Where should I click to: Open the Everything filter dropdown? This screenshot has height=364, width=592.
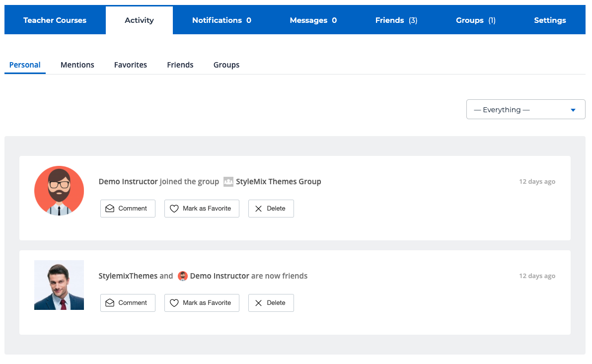525,110
